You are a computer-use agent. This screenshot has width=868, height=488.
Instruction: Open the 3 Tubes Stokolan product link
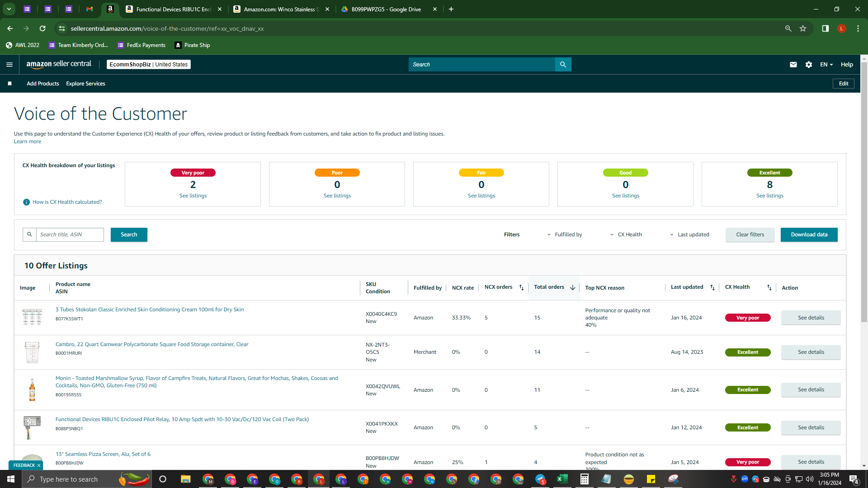[150, 310]
